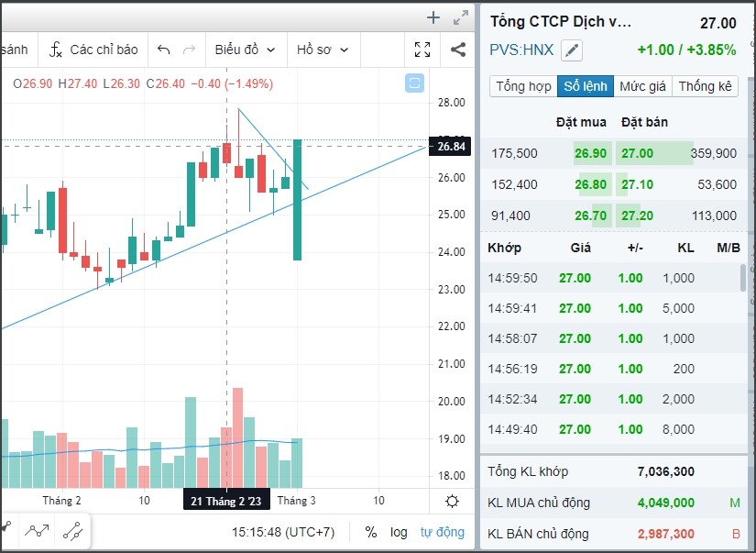Select the polyline arrow drawing tool
This screenshot has height=553, width=756.
pos(37,530)
